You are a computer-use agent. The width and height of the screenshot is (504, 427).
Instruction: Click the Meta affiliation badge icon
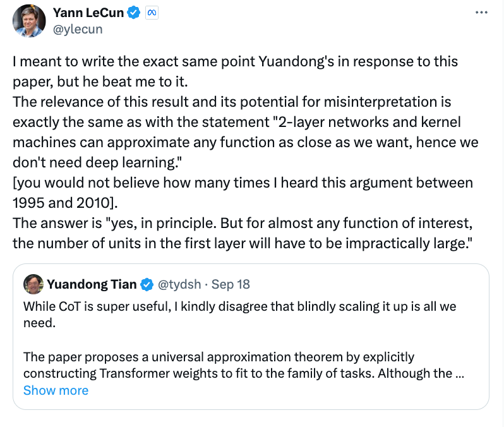click(x=152, y=13)
